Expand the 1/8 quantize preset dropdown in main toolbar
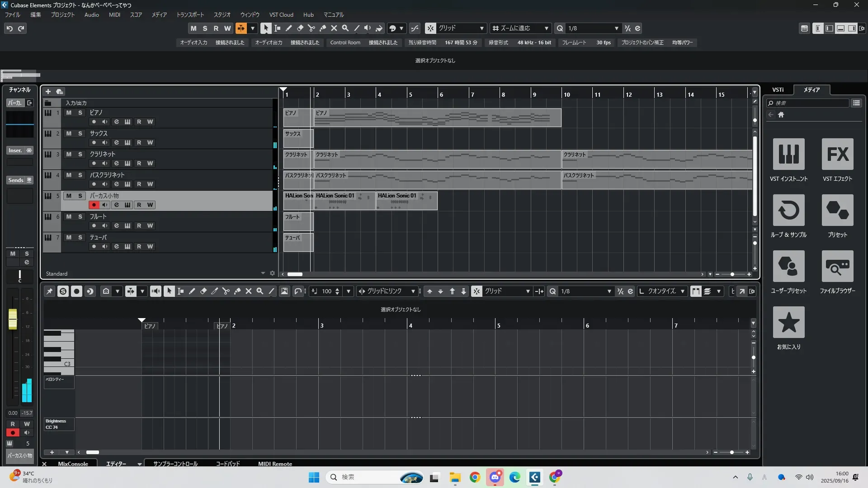The height and width of the screenshot is (488, 868). tap(616, 28)
